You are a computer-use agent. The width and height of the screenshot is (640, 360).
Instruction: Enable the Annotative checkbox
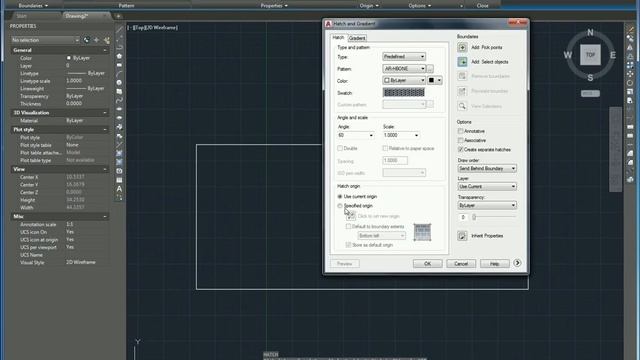[460, 131]
